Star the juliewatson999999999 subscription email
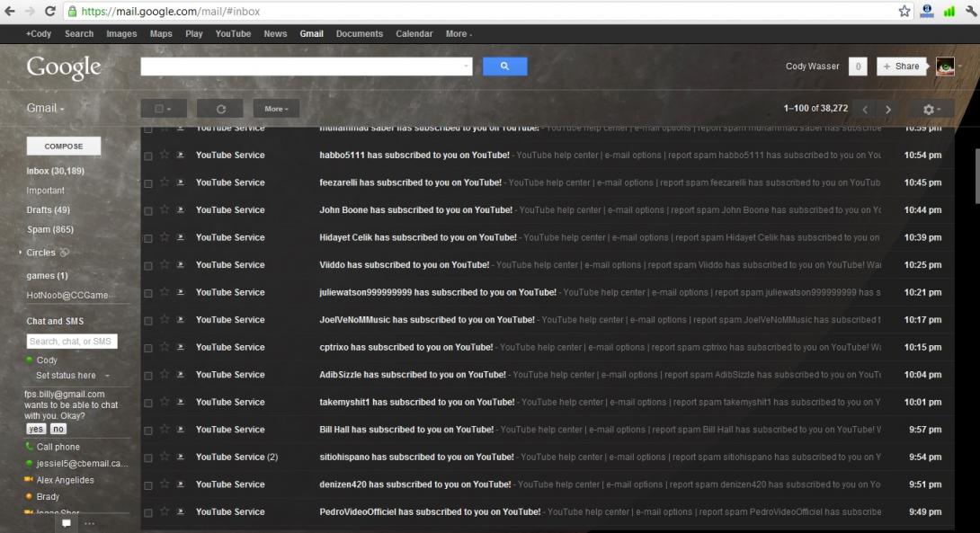This screenshot has width=980, height=533. [165, 292]
